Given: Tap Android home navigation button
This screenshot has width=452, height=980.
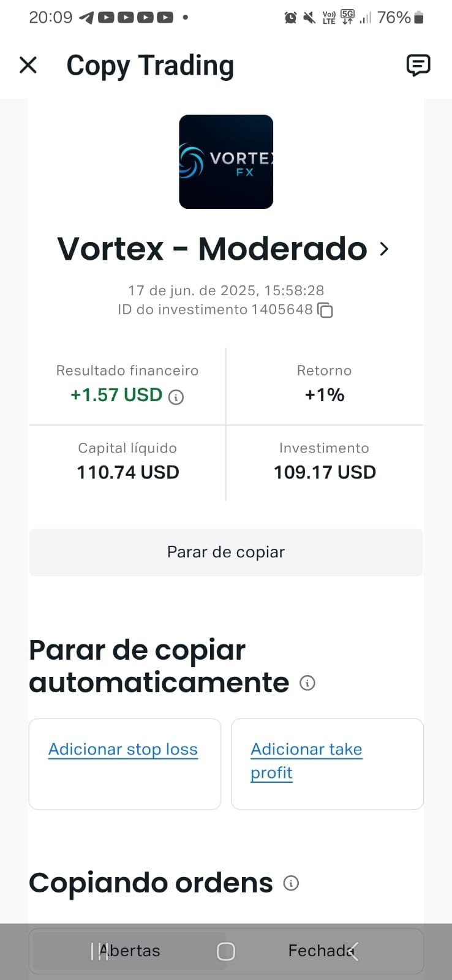Looking at the screenshot, I should pos(226,951).
